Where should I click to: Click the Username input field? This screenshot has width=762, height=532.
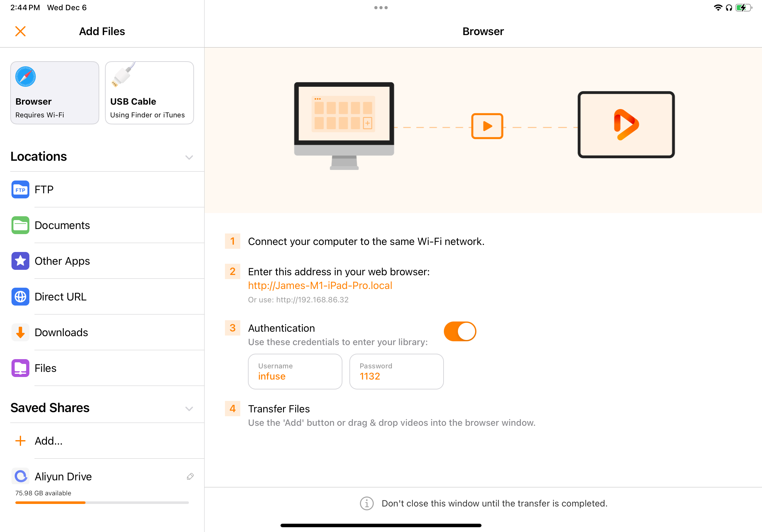(295, 372)
